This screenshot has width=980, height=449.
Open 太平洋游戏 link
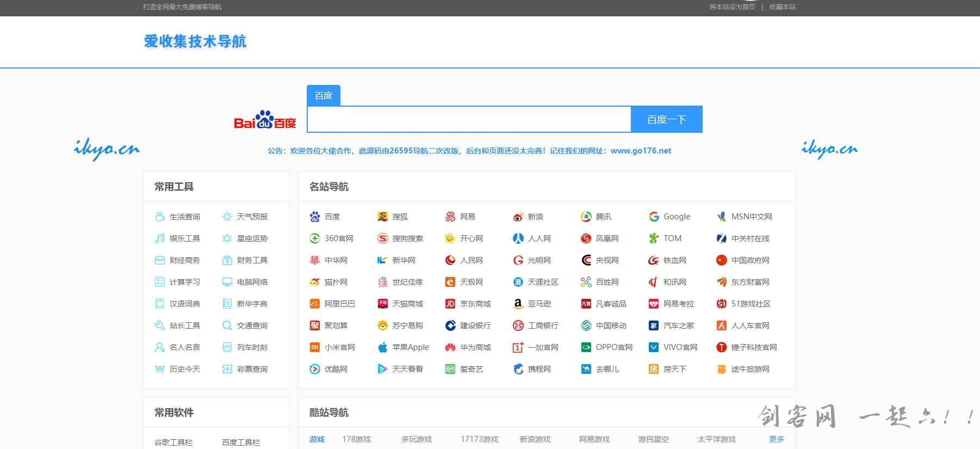pyautogui.click(x=717, y=439)
